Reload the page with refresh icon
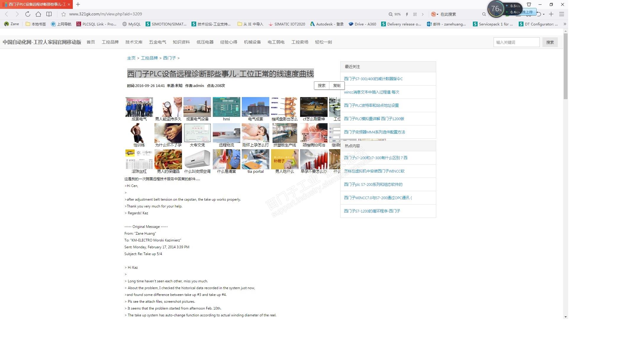The image size is (638, 364). point(28,14)
